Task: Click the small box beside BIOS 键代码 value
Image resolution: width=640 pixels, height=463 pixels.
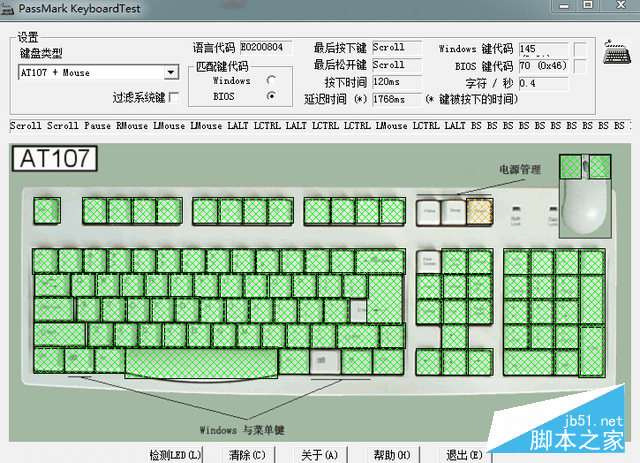Action: tap(580, 66)
